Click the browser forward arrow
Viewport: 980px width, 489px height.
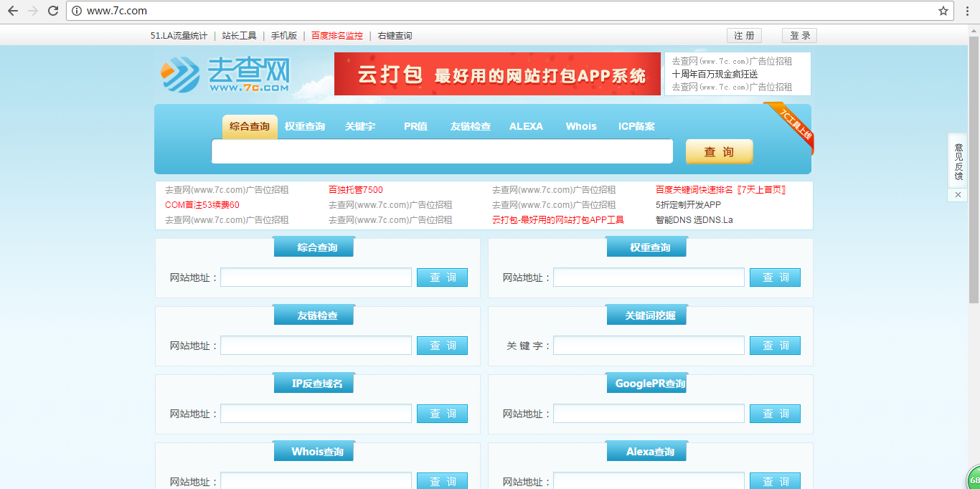point(32,11)
